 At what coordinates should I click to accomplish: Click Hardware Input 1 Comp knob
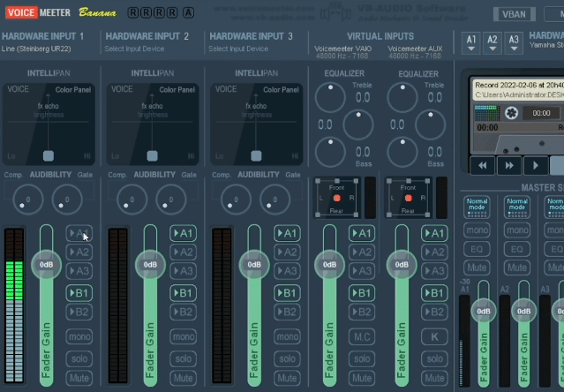pyautogui.click(x=26, y=200)
